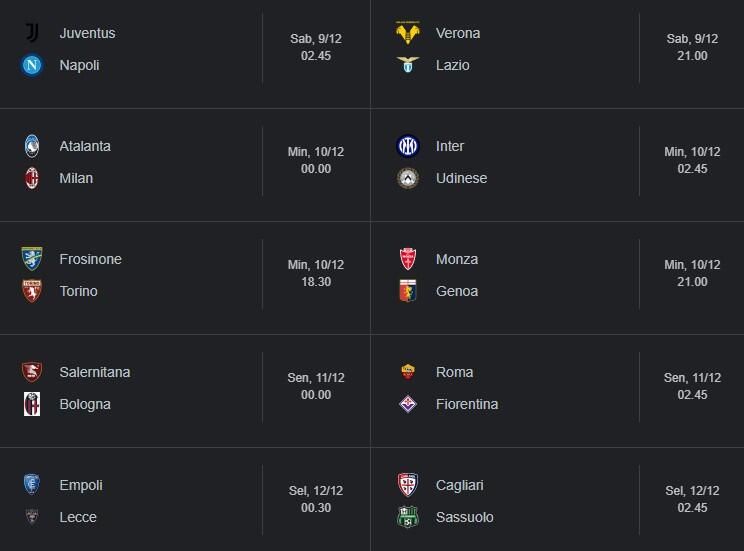Open the Frosinone team link
Image resolution: width=744 pixels, height=551 pixels.
coord(91,259)
